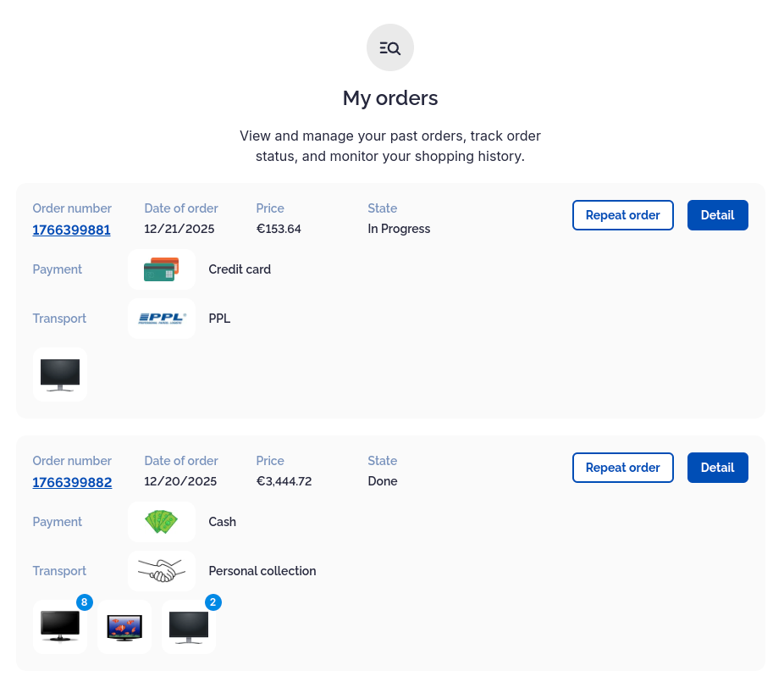View Detail of the €3,444.72 order
Screen dimensions: 784x682
(x=717, y=468)
